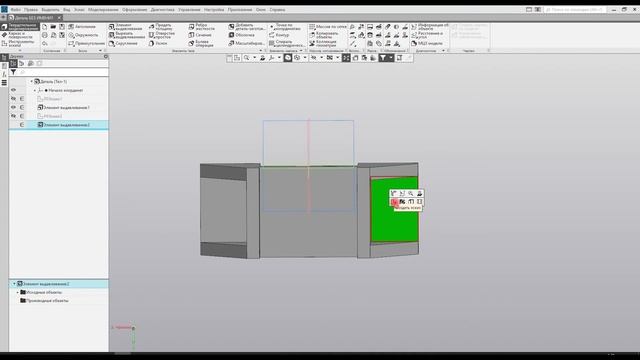Open the Оформление menu
Screen dimensions: 640x360
(134, 9)
